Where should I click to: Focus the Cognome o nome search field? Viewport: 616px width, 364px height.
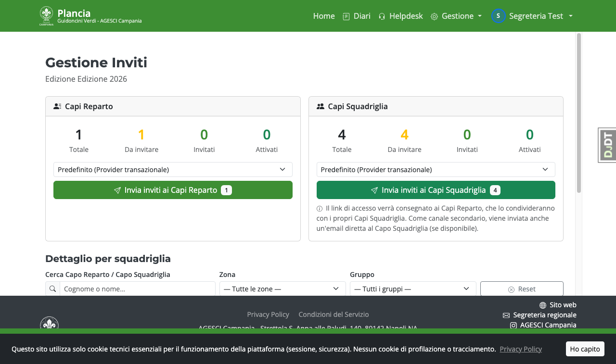pyautogui.click(x=137, y=289)
